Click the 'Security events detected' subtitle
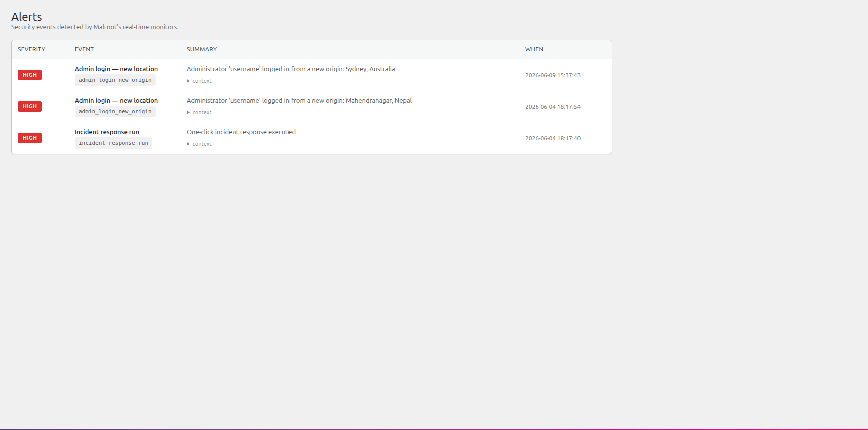This screenshot has height=430, width=868. [x=95, y=27]
